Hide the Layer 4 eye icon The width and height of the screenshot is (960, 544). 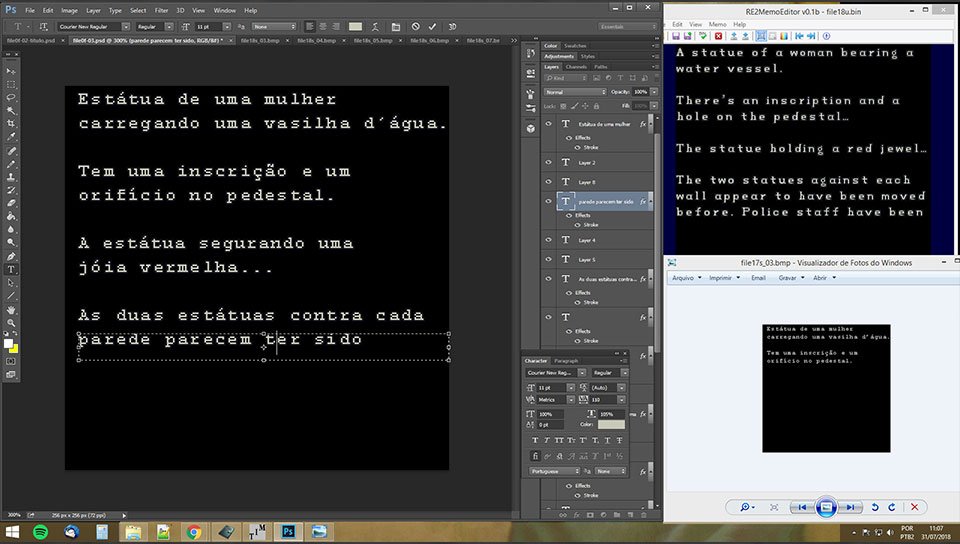(x=548, y=240)
